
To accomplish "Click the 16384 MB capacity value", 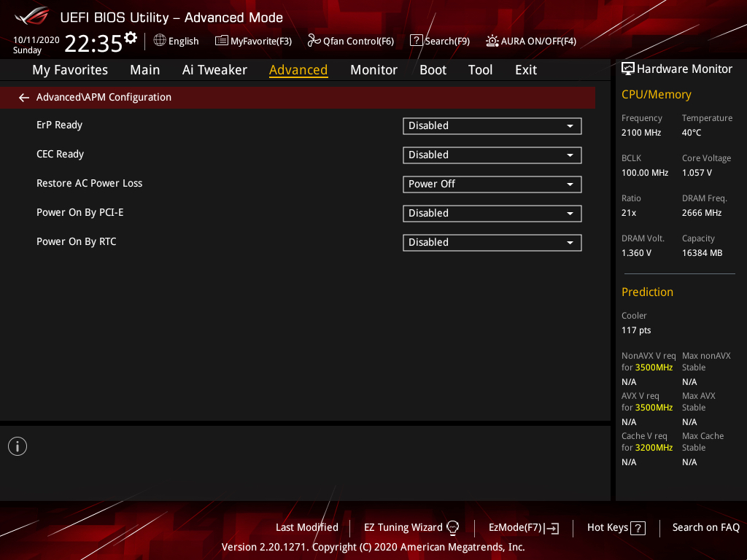I will point(702,253).
